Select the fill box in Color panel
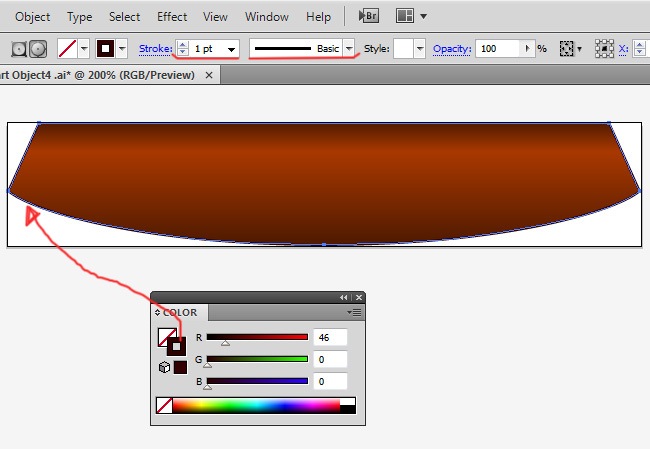The width and height of the screenshot is (650, 449). pyautogui.click(x=165, y=337)
